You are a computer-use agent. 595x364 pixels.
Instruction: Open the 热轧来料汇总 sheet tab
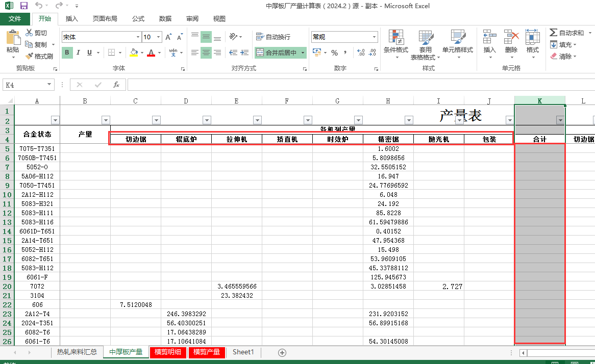pyautogui.click(x=77, y=352)
